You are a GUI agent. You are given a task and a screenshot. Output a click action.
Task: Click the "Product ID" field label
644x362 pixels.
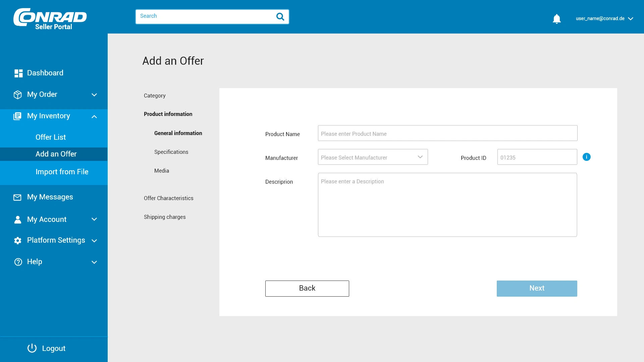pyautogui.click(x=473, y=158)
